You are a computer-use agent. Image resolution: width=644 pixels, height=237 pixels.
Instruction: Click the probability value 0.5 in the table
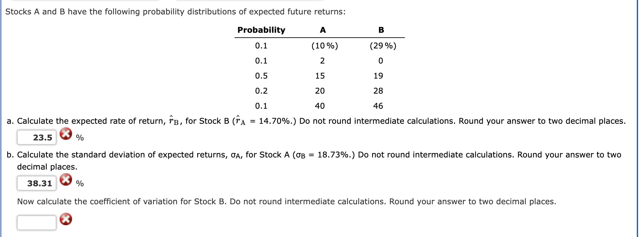260,76
